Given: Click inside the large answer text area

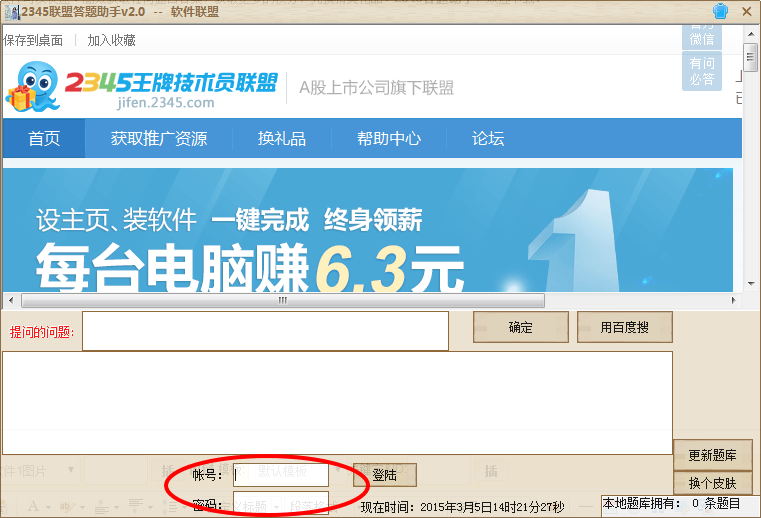Looking at the screenshot, I should pyautogui.click(x=337, y=403).
